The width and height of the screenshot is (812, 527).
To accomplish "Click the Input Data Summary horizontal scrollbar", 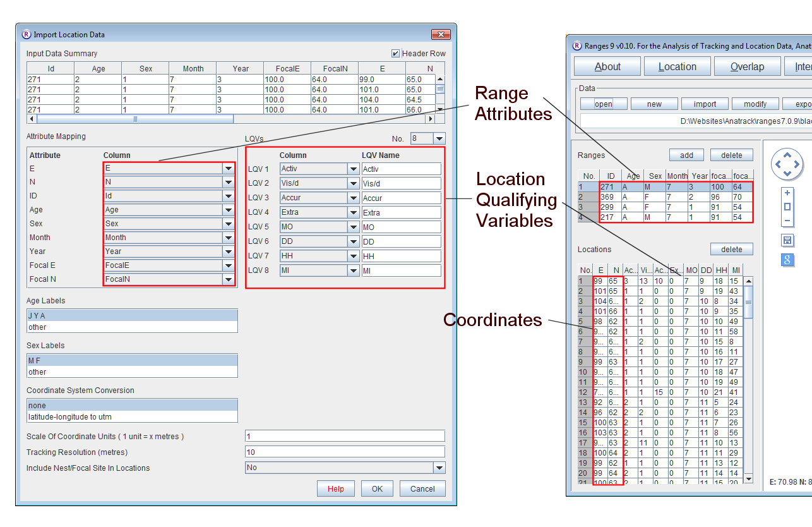I will coord(135,119).
